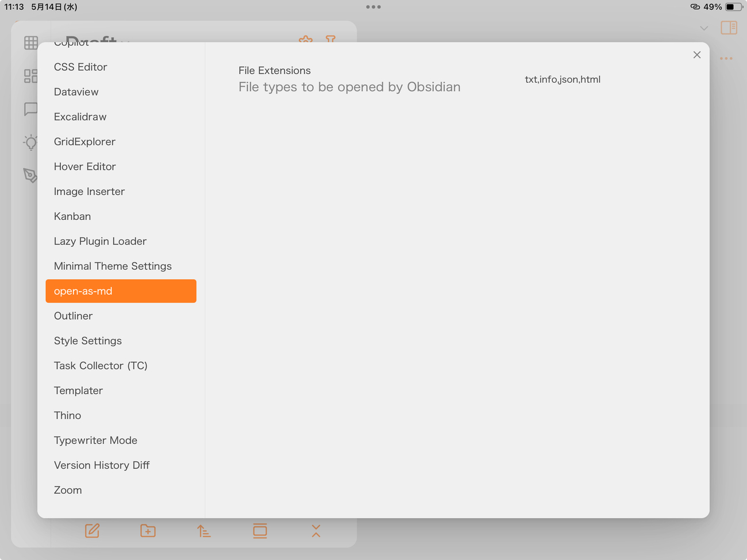Viewport: 747px width, 560px height.
Task: Edit the File Extensions text field
Action: (598, 79)
